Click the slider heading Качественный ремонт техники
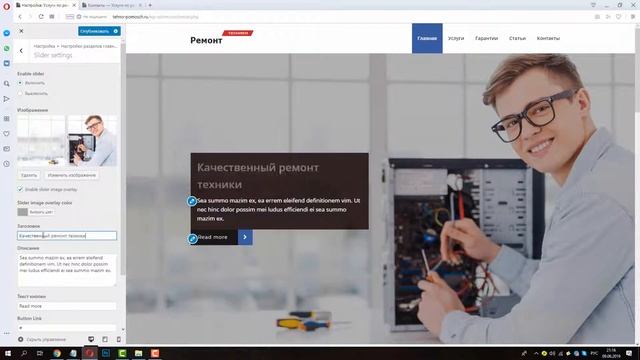Viewport: 640px width, 360px height. point(258,176)
